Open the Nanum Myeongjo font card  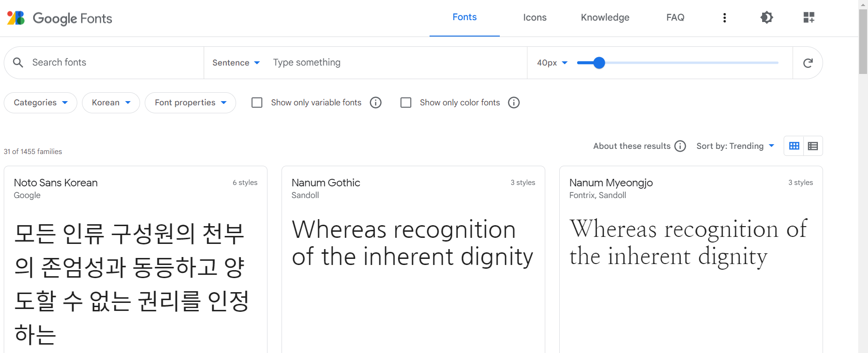pyautogui.click(x=691, y=259)
